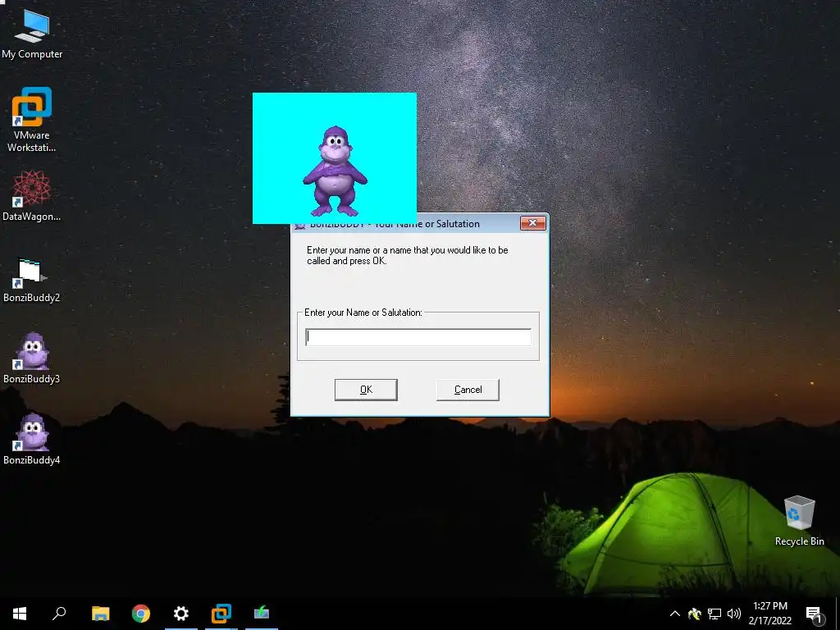Select the VMware Workstation desktop shortcut
The image size is (840, 630).
pyautogui.click(x=32, y=119)
